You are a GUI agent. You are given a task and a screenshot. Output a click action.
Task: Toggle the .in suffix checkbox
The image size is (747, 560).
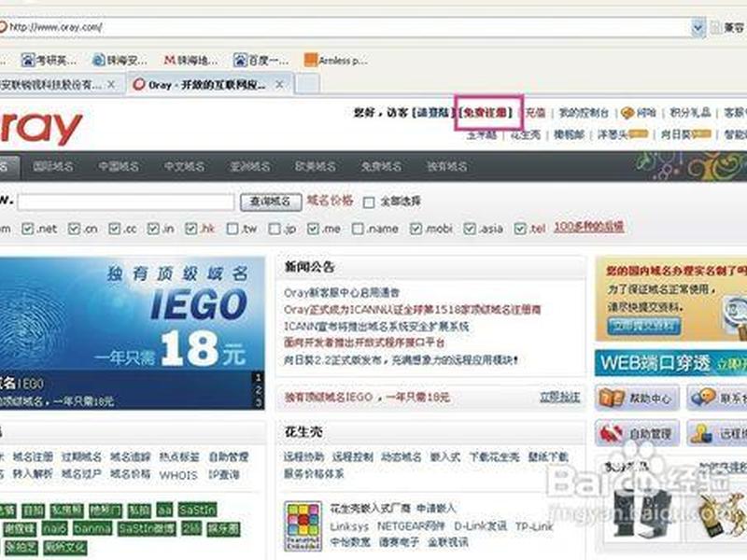coord(153,229)
